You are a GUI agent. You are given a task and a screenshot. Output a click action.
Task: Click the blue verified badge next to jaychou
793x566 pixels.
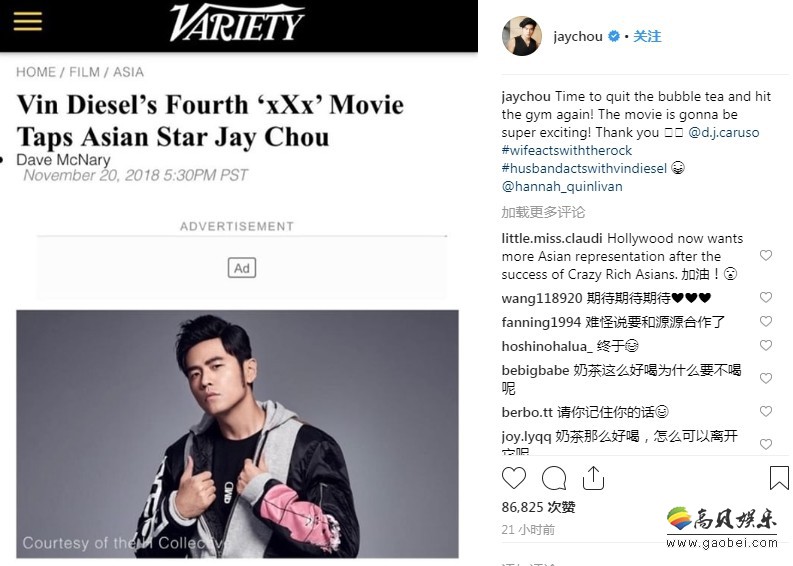click(613, 36)
